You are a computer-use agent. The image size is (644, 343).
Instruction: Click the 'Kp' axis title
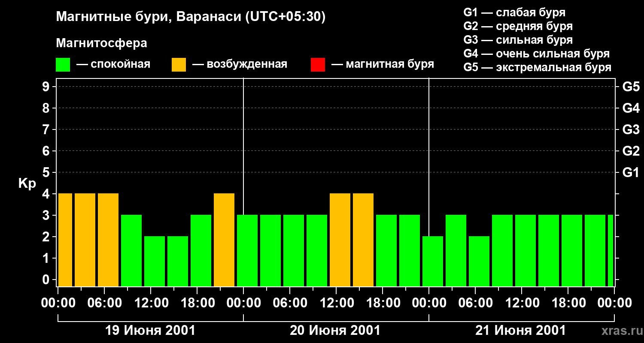click(x=27, y=183)
